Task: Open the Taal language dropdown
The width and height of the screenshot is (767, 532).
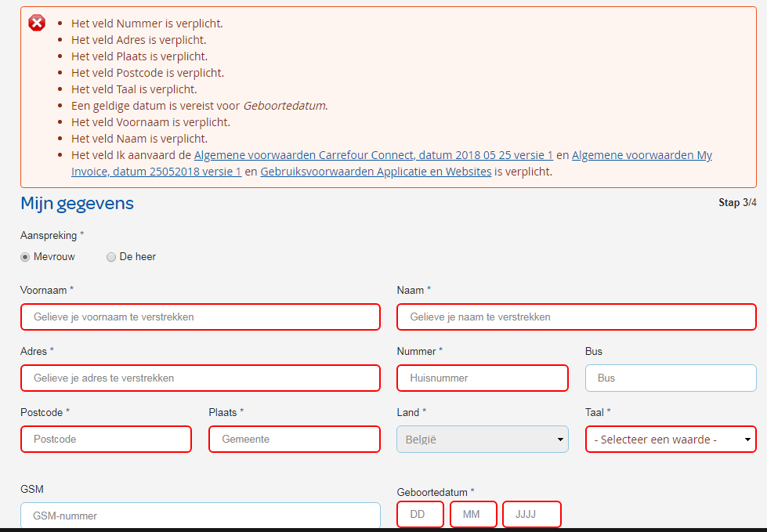Action: (670, 440)
